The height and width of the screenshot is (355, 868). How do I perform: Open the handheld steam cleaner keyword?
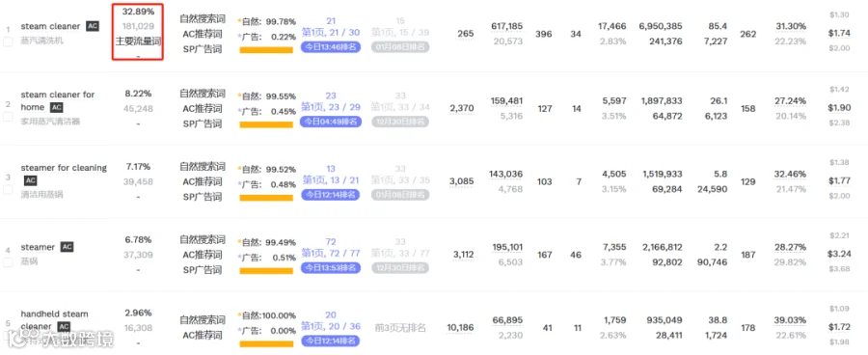[x=54, y=320]
